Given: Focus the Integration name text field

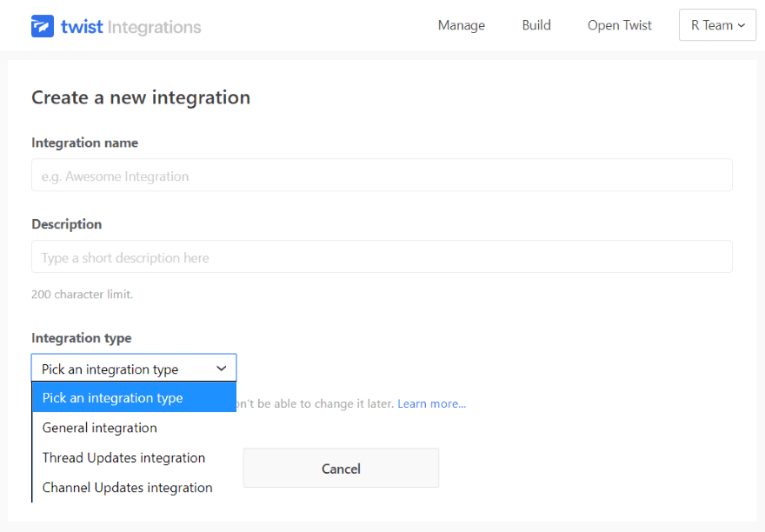Looking at the screenshot, I should tap(382, 176).
